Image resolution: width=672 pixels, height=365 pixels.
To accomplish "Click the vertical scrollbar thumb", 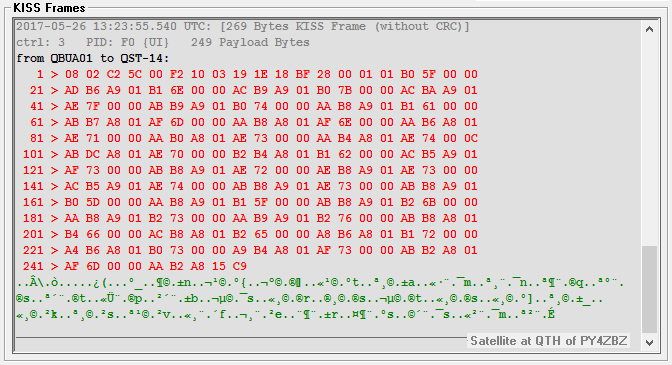I will coord(649,289).
